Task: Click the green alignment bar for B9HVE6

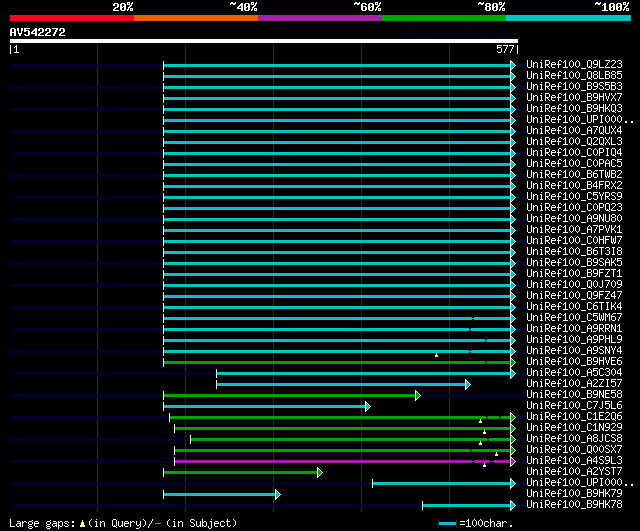Action: pos(337,362)
